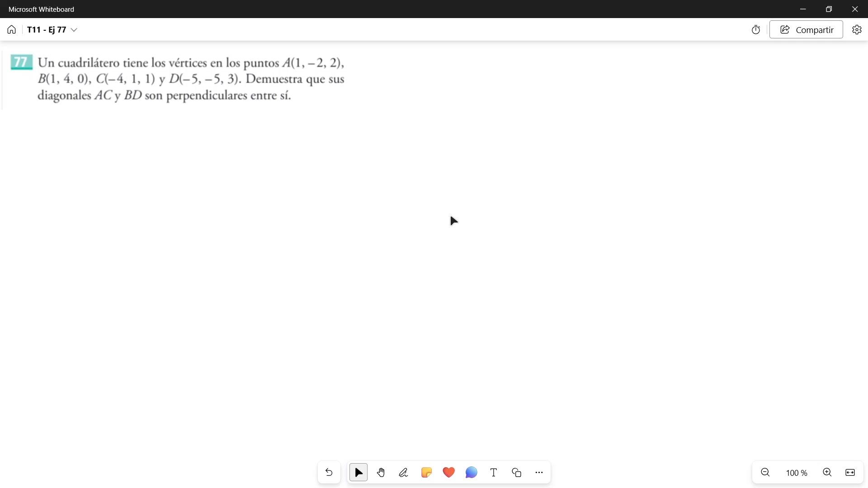Open the timer tool

point(756,30)
